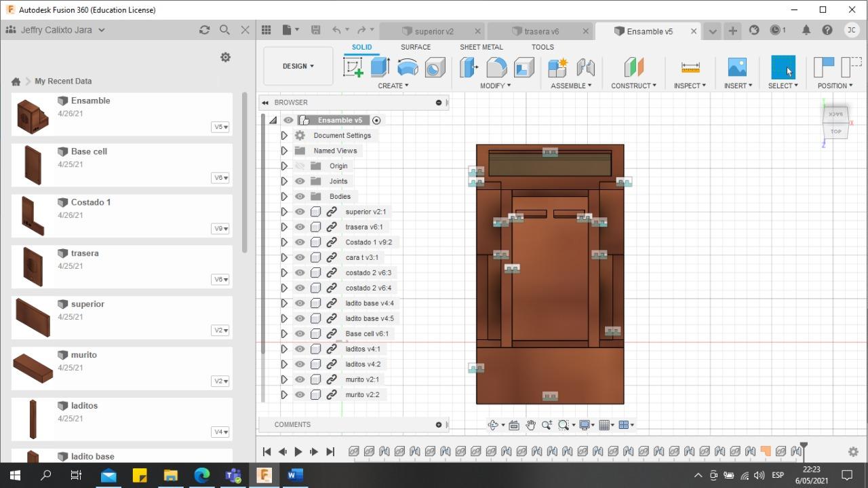868x488 pixels.
Task: Click the Fillet tool in Modify
Action: point(496,67)
